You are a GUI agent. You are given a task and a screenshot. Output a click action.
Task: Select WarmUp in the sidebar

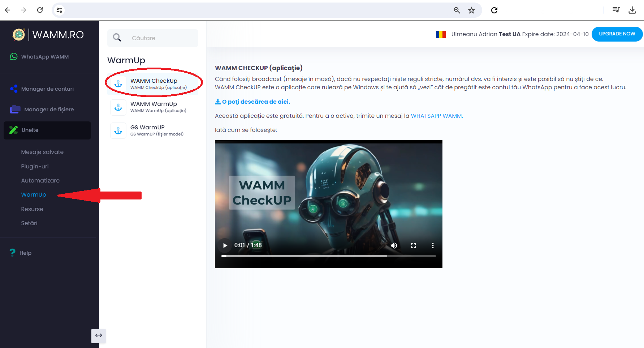point(34,194)
